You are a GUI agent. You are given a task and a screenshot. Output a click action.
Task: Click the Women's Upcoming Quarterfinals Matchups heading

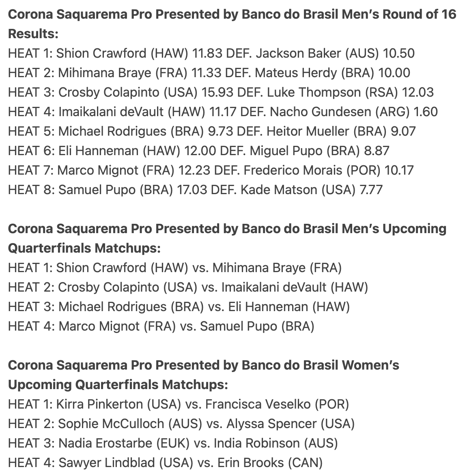tap(204, 374)
